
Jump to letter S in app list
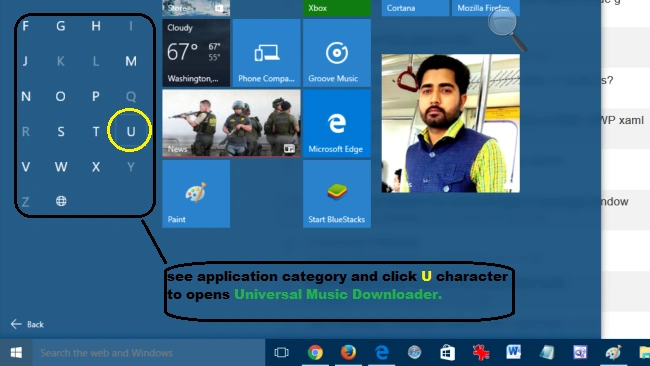click(61, 132)
